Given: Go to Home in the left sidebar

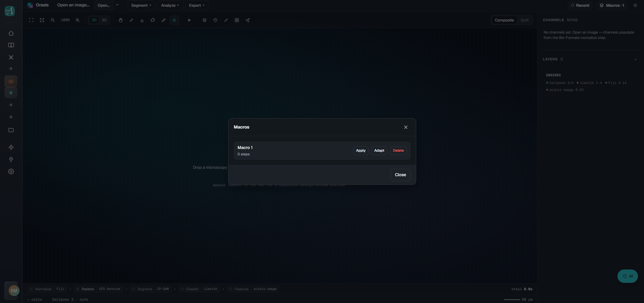Looking at the screenshot, I should pyautogui.click(x=11, y=33).
